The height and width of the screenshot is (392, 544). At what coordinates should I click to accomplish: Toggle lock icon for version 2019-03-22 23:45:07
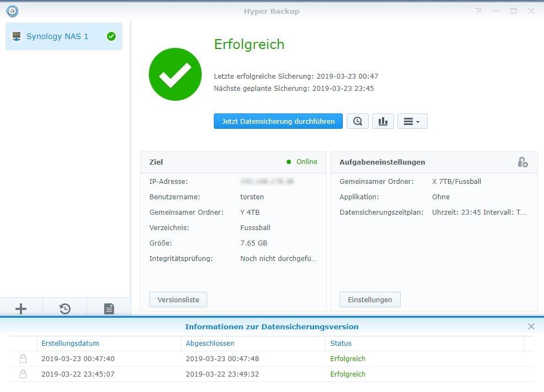point(23,374)
